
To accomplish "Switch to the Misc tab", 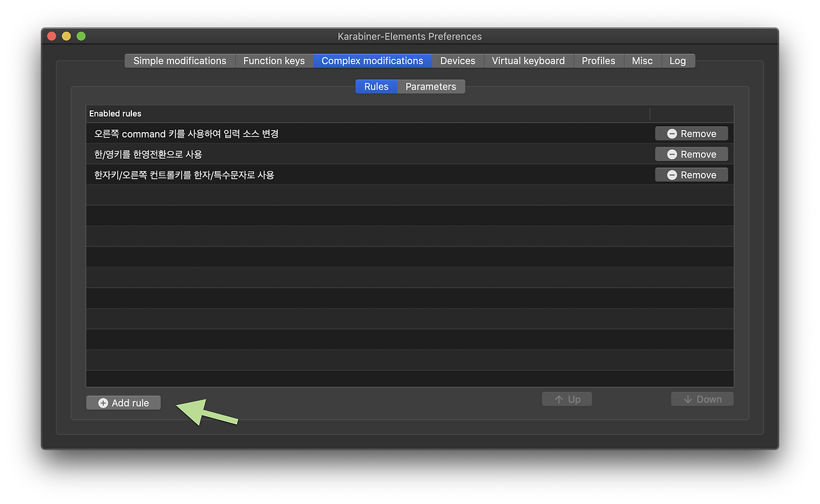I will [x=642, y=61].
